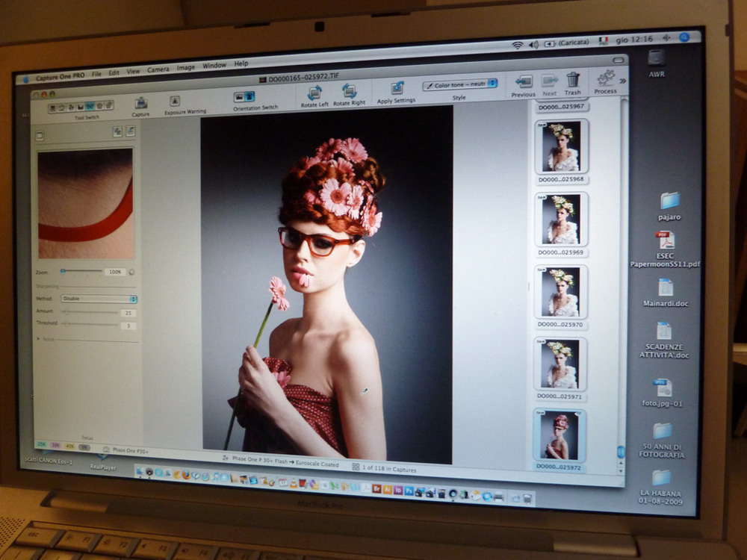Viewport: 747px width, 560px height.
Task: Click the Apply Settings icon
Action: pyautogui.click(x=397, y=88)
